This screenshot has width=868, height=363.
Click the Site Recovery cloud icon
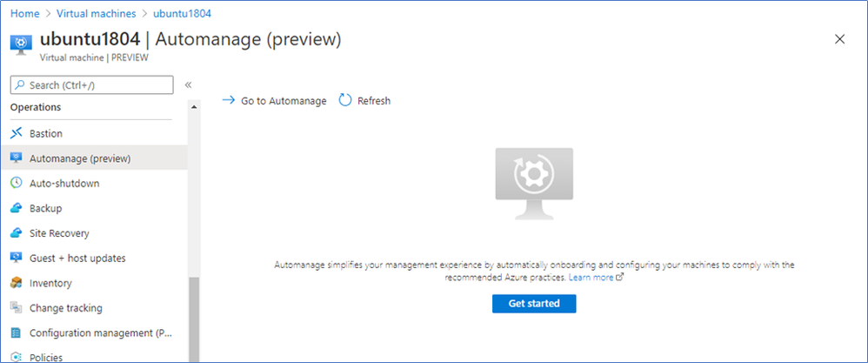[17, 232]
